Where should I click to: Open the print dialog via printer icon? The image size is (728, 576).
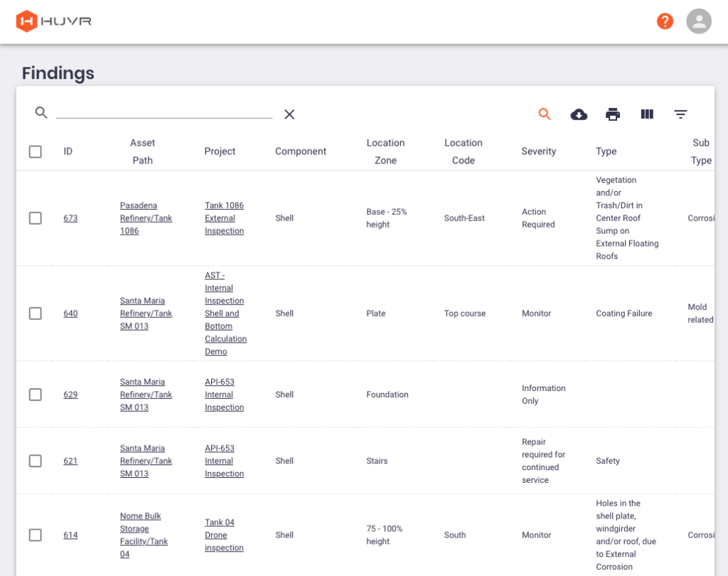tap(612, 114)
